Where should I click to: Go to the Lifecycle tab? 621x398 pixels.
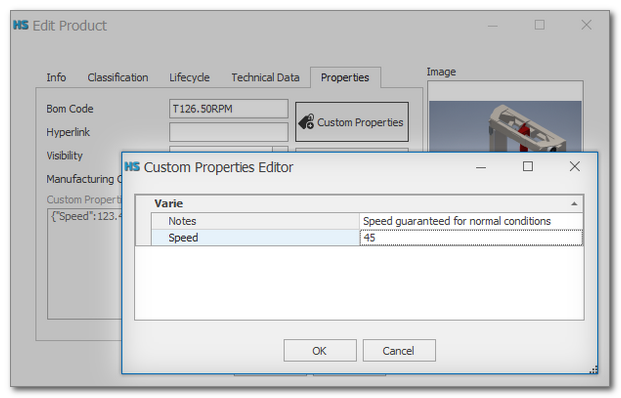coord(189,77)
